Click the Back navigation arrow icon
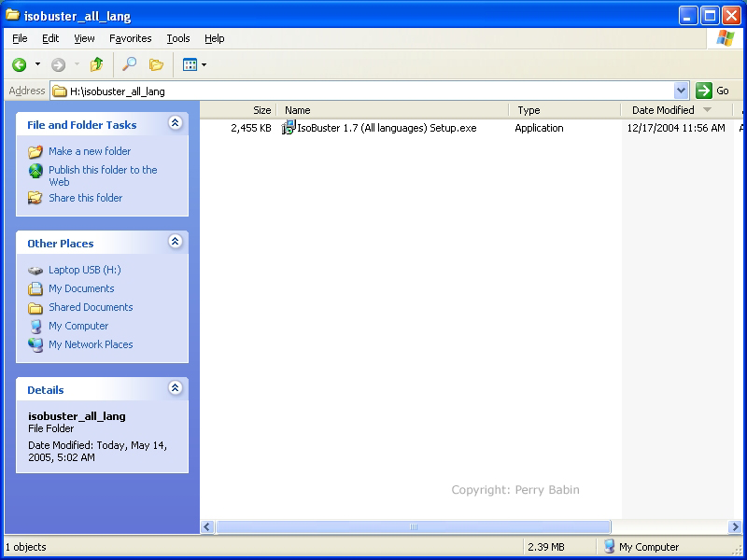Screen dimensions: 747x560 click(x=20, y=64)
